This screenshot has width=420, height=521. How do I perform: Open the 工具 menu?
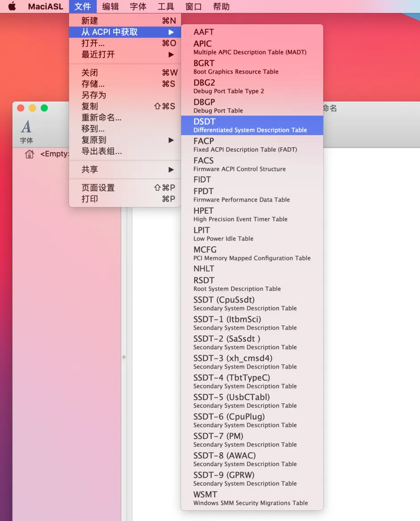tap(166, 6)
